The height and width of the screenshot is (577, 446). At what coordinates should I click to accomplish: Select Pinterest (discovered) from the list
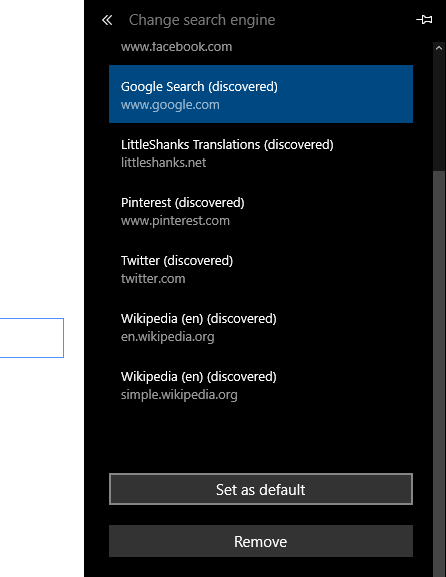pos(261,210)
